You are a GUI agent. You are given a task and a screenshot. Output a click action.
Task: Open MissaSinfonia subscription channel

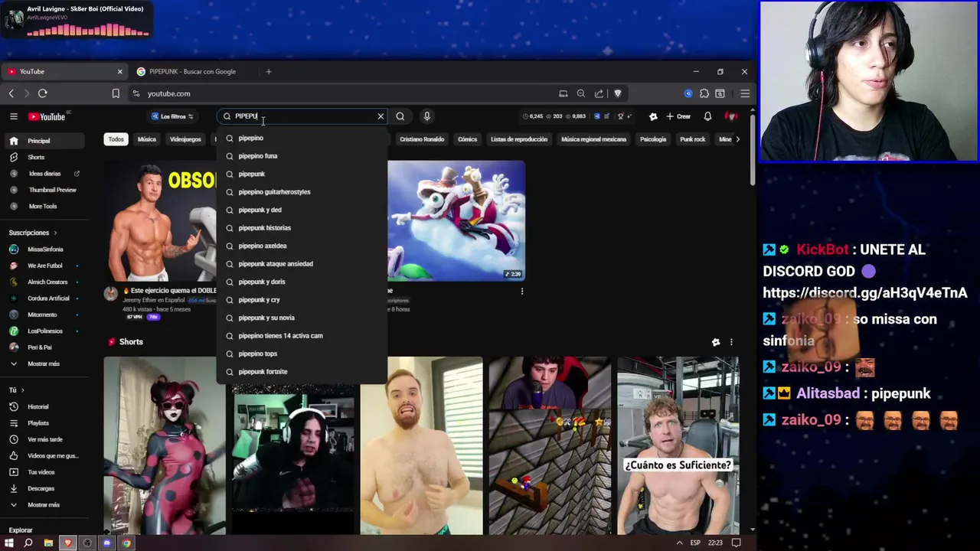point(44,249)
